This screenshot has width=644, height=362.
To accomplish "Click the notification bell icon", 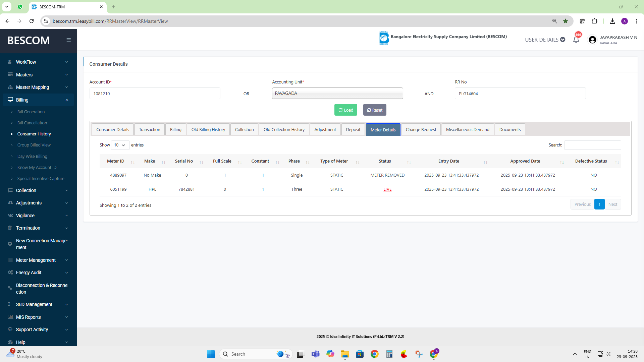I will click(x=576, y=40).
